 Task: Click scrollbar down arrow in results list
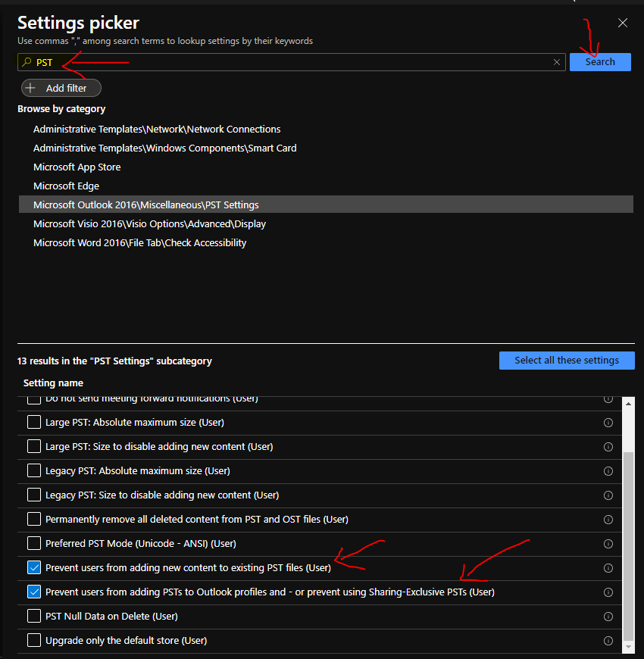tap(628, 647)
